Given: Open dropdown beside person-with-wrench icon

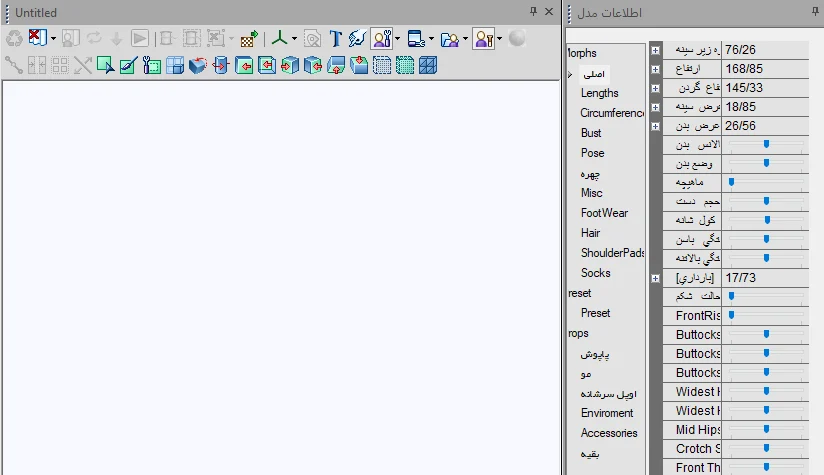Looking at the screenshot, I should point(397,38).
